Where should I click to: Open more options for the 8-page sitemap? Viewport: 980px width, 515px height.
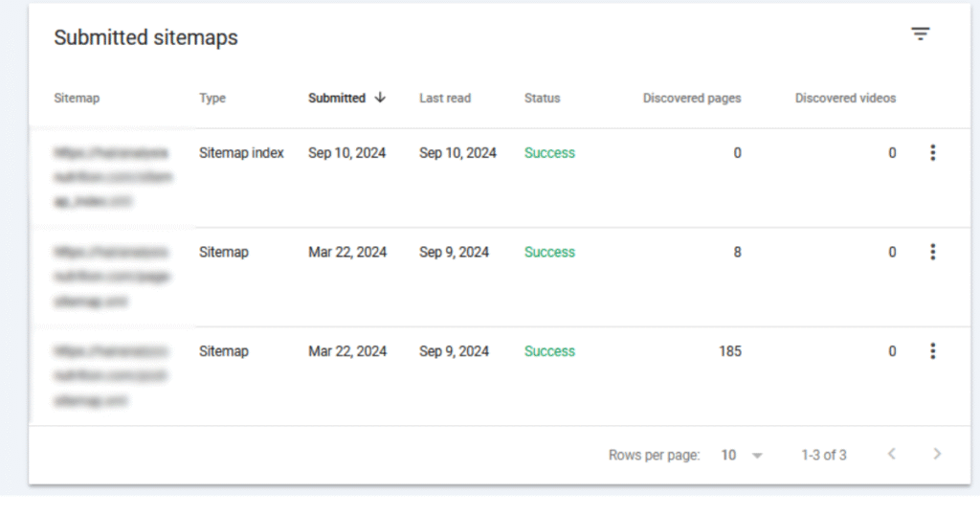click(932, 252)
